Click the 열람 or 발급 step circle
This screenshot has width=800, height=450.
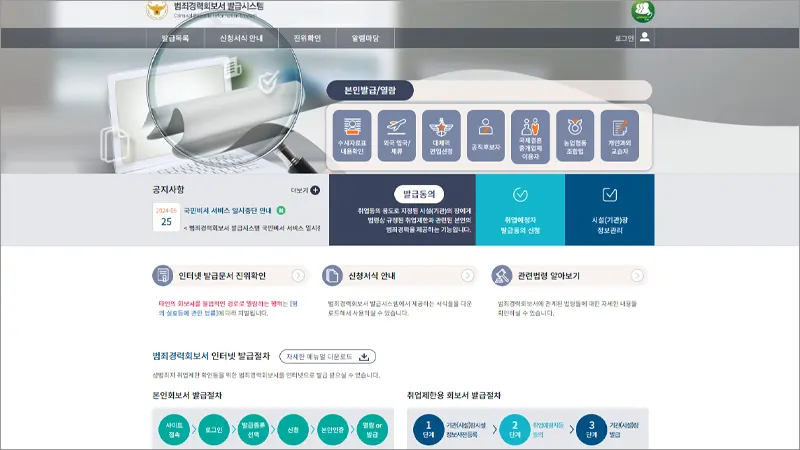[372, 430]
